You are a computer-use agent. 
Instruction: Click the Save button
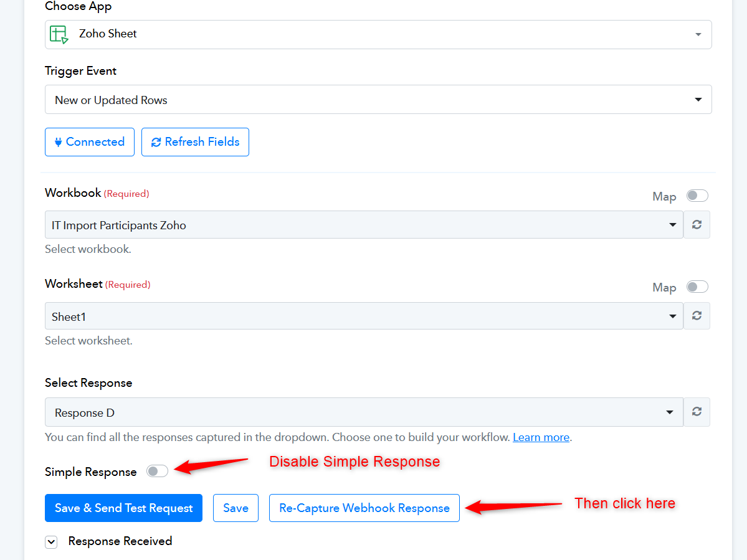coord(236,508)
